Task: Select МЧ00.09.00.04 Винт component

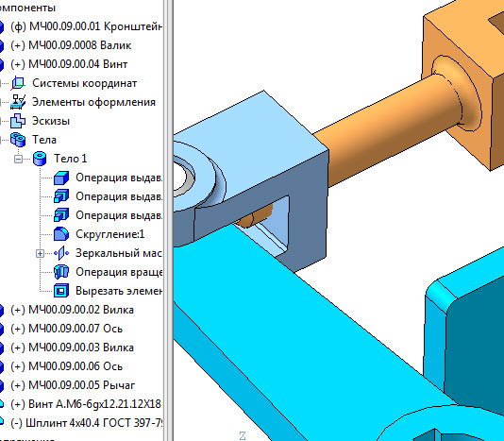Action: click(69, 64)
